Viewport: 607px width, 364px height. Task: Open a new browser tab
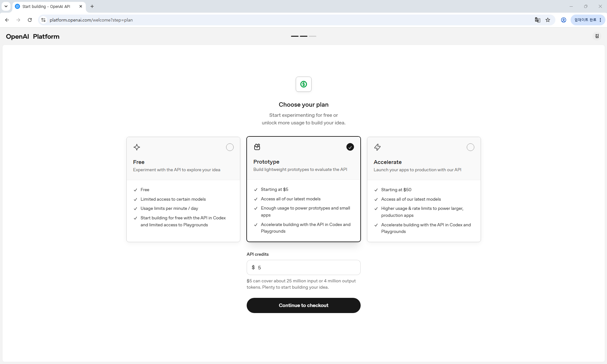92,6
